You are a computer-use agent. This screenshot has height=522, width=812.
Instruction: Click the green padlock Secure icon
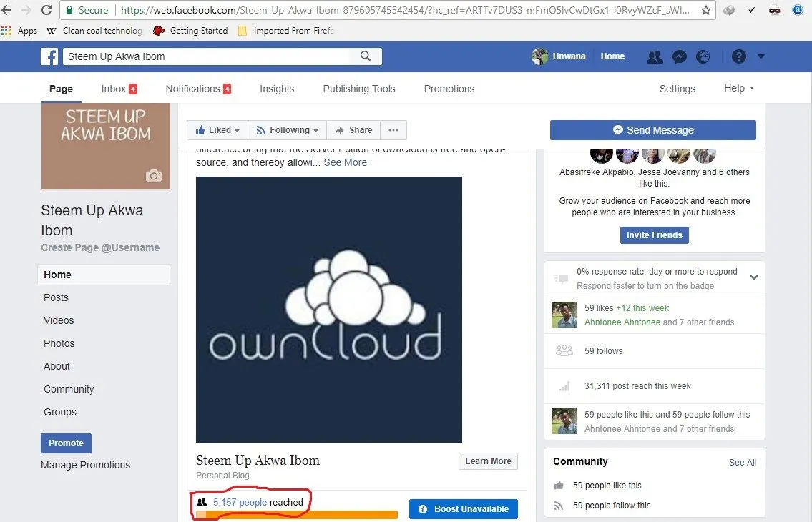[x=69, y=10]
